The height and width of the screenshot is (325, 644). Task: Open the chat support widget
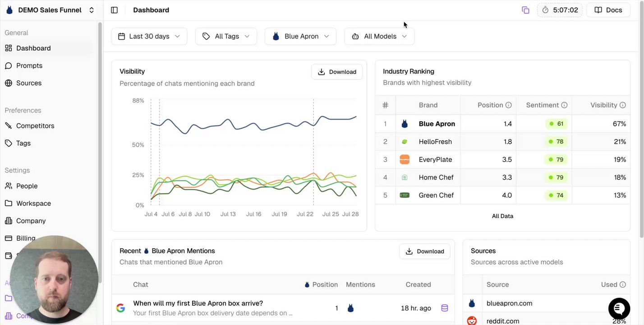click(x=619, y=308)
